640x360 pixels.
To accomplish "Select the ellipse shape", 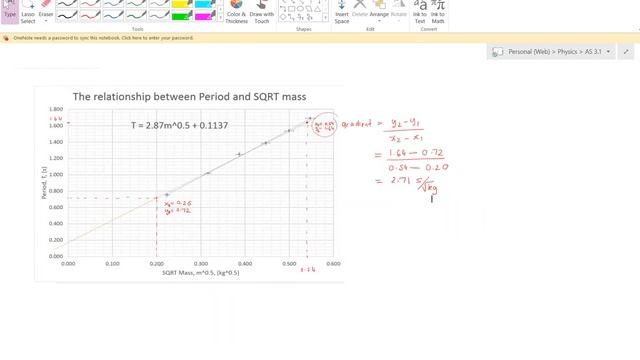I will tap(300, 9).
